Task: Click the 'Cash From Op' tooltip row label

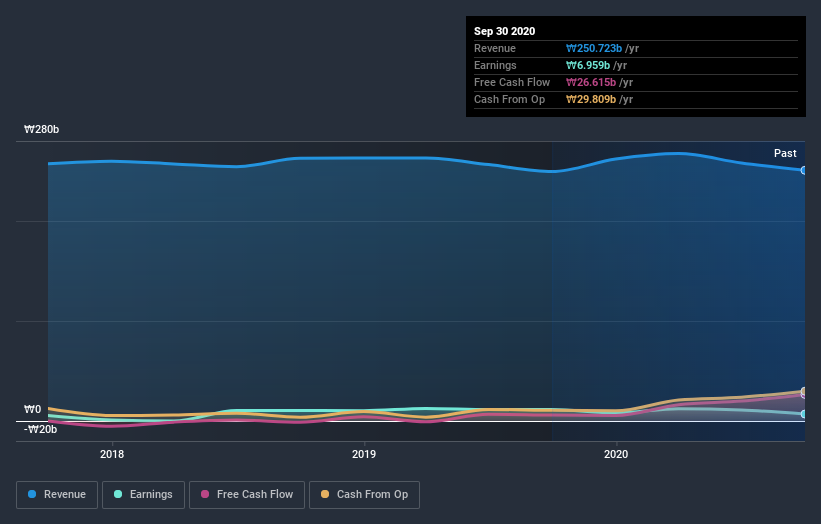Action: tap(509, 99)
